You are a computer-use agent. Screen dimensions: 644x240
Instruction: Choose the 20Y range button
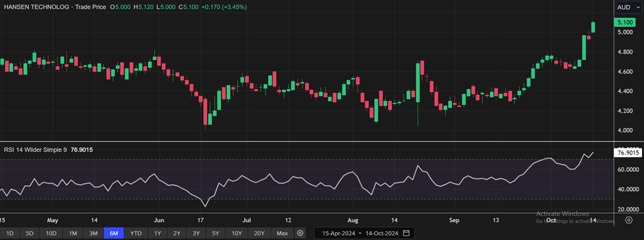tap(259, 233)
